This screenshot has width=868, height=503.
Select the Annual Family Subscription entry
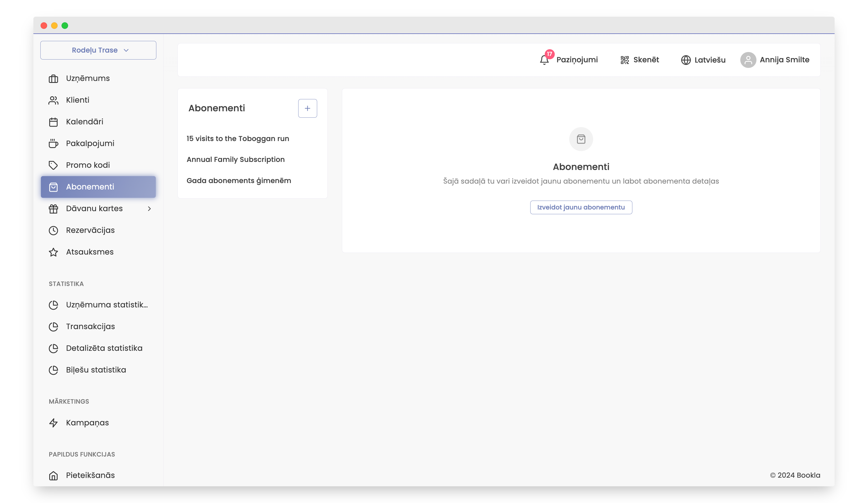click(x=236, y=159)
